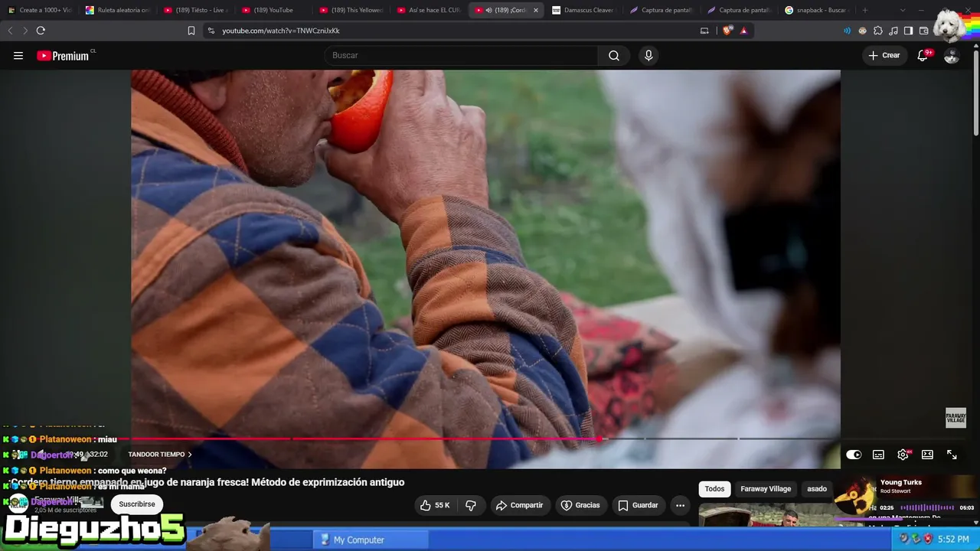Open the YouTube guide hamburger menu
Image resolution: width=980 pixels, height=551 pixels.
click(18, 56)
